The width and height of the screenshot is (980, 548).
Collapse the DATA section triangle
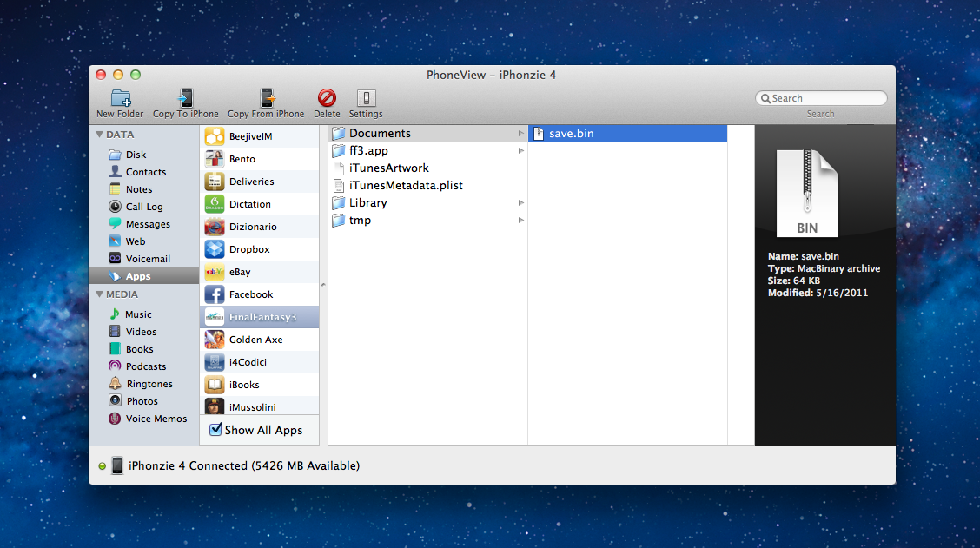pos(99,135)
